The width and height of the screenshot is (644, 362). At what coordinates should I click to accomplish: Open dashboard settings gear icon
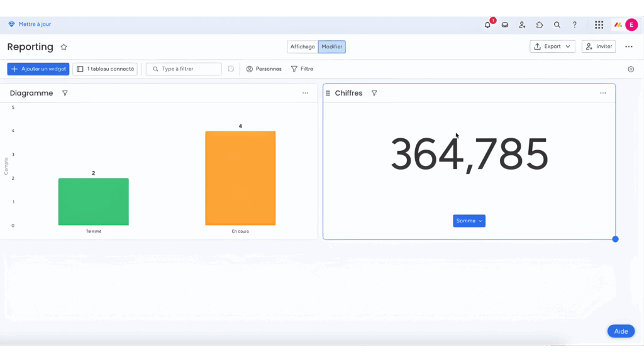point(631,69)
